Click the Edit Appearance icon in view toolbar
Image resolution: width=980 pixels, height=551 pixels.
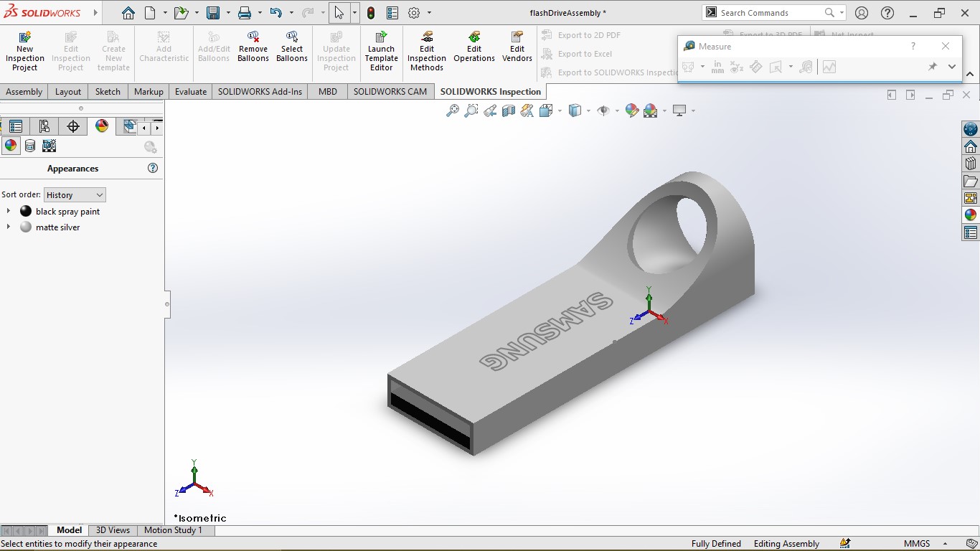tap(631, 110)
